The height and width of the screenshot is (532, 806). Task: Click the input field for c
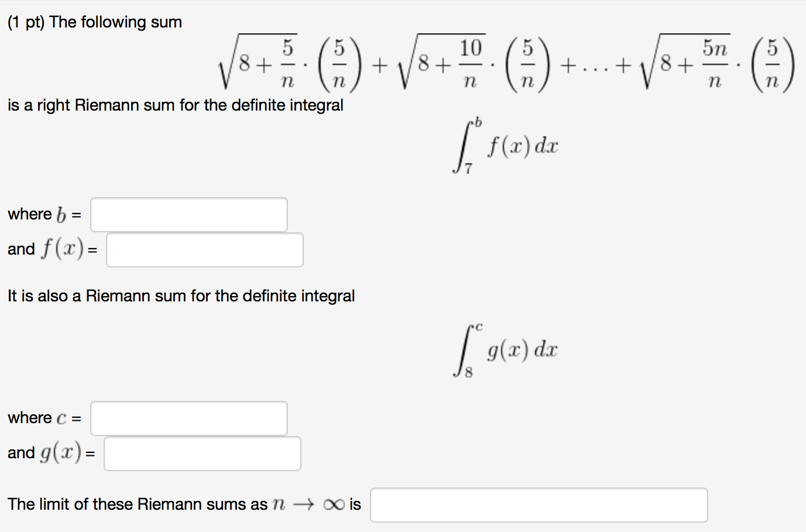(x=188, y=418)
